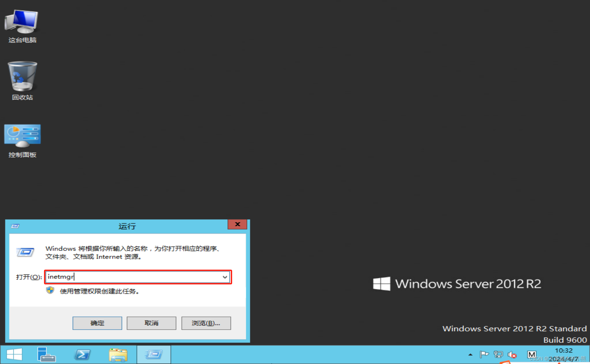Viewport: 590px width, 364px height.
Task: Open the 控制面板 desktop icon
Action: (x=22, y=140)
